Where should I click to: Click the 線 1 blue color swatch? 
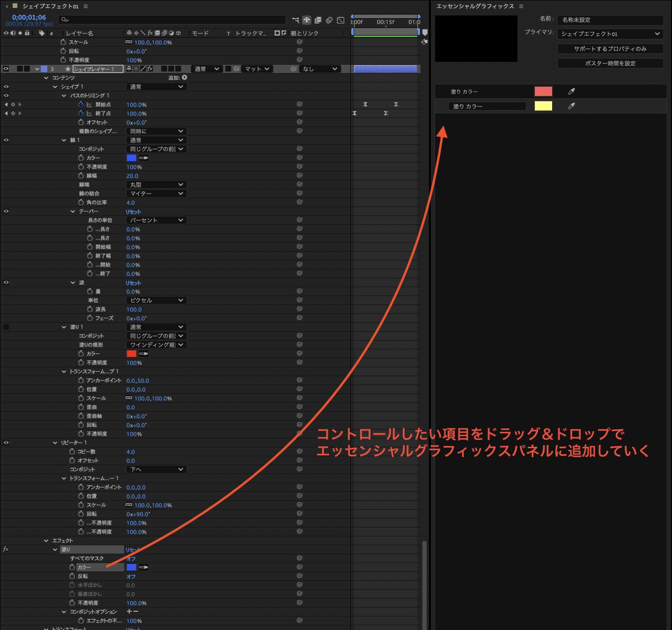point(132,158)
